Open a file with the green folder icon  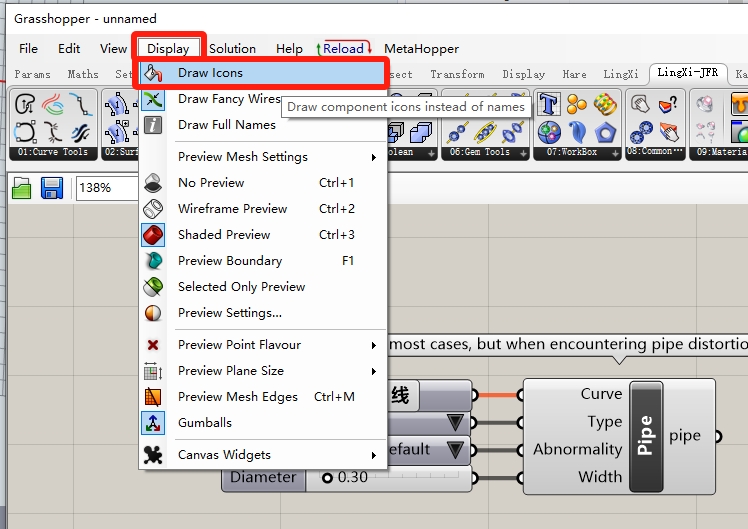[x=21, y=188]
